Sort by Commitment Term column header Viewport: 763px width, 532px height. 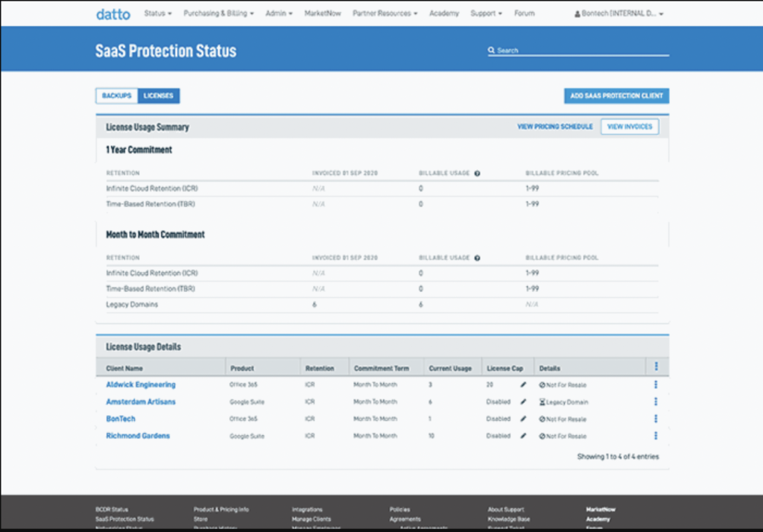381,369
